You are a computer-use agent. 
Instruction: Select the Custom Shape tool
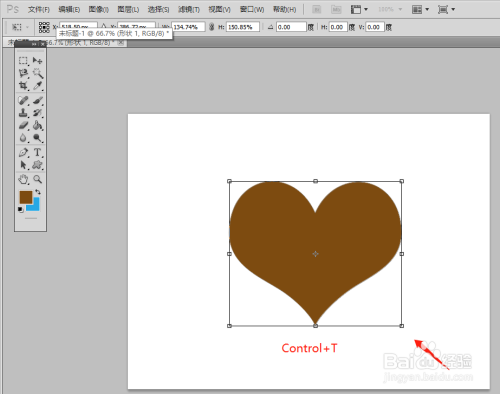click(x=38, y=165)
